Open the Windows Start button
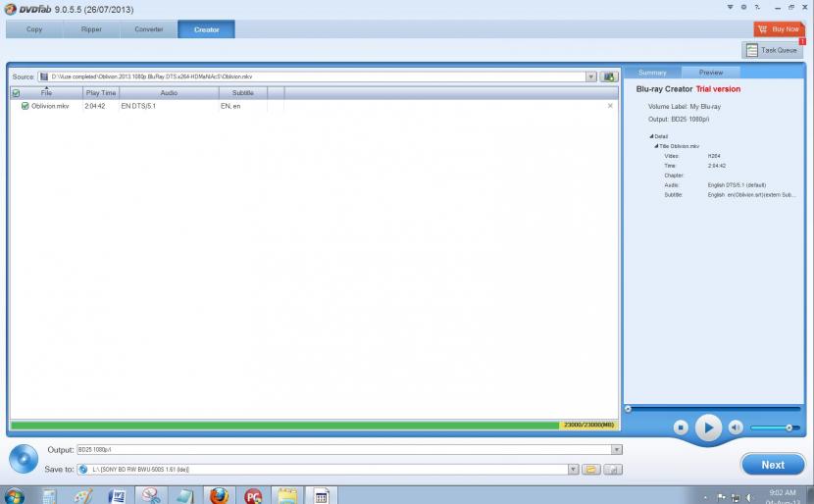This screenshot has height=504, width=814. click(x=14, y=496)
